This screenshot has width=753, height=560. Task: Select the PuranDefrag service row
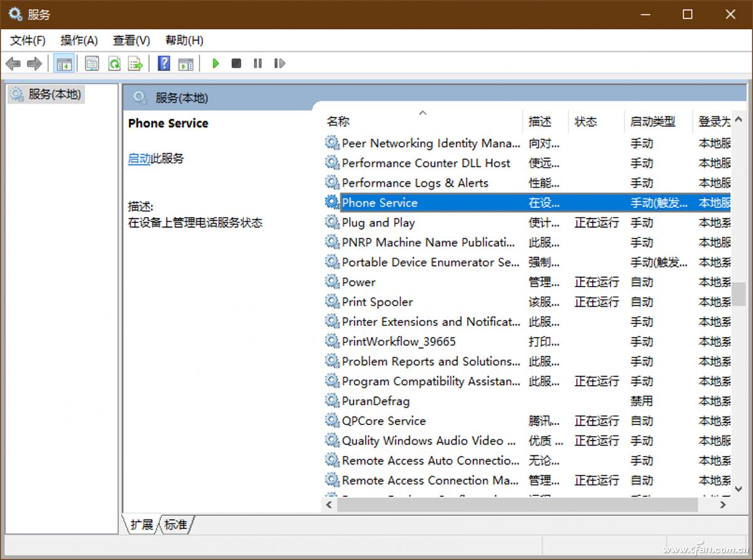[x=527, y=401]
